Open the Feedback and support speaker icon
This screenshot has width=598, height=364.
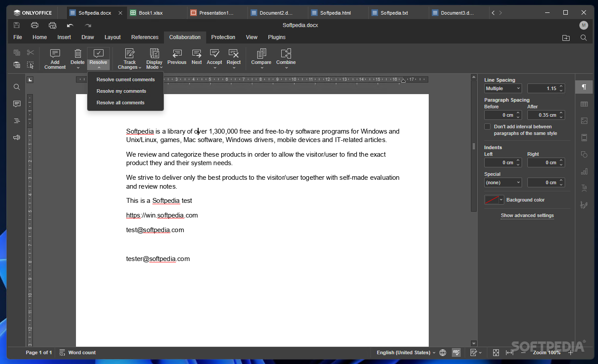(17, 138)
